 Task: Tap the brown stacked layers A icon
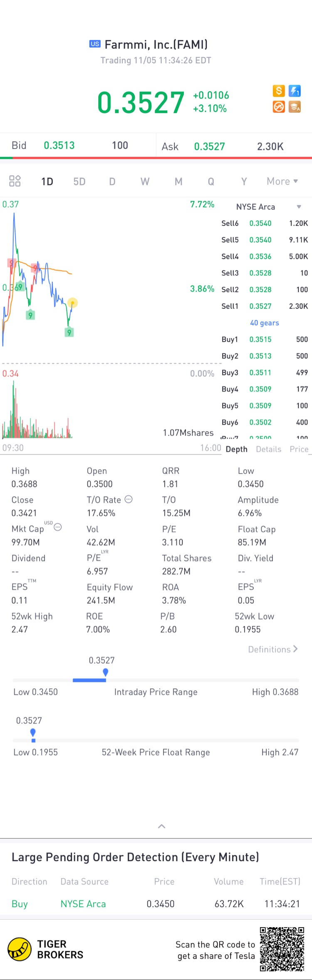295,107
